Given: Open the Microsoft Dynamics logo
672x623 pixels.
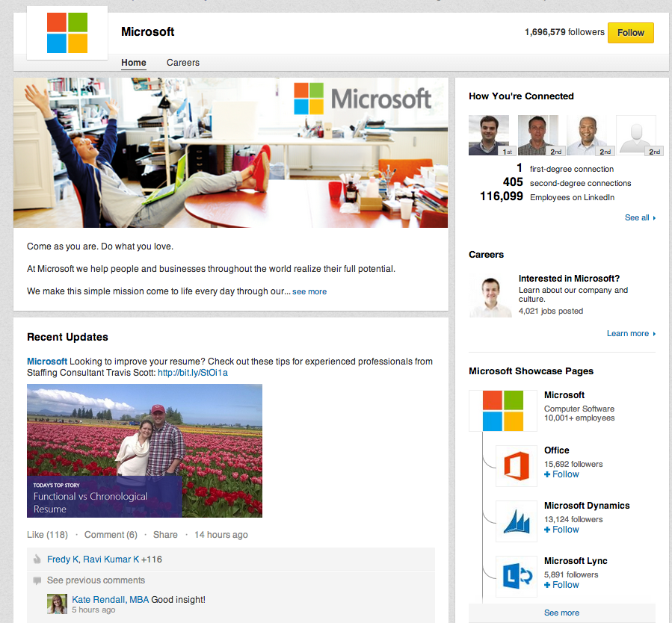Looking at the screenshot, I should tap(517, 521).
